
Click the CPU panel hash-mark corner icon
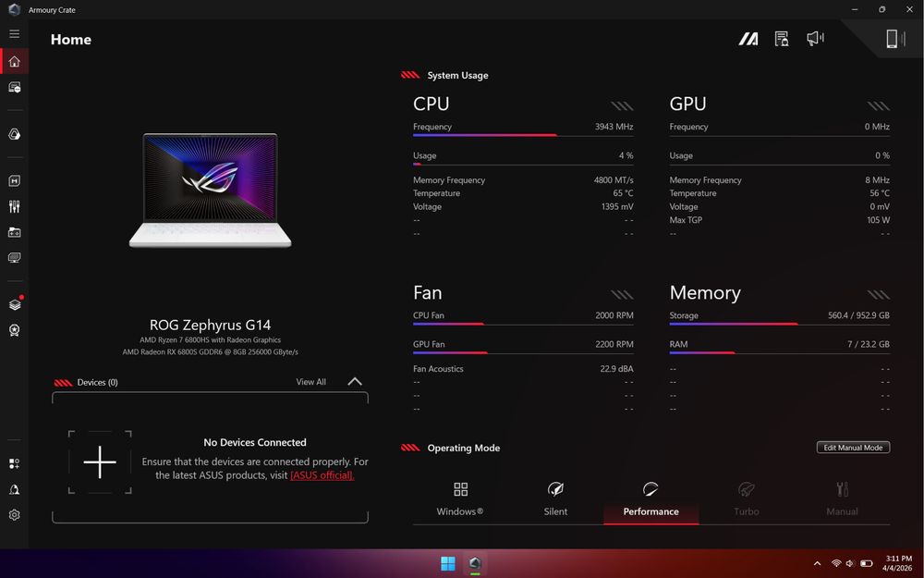622,106
